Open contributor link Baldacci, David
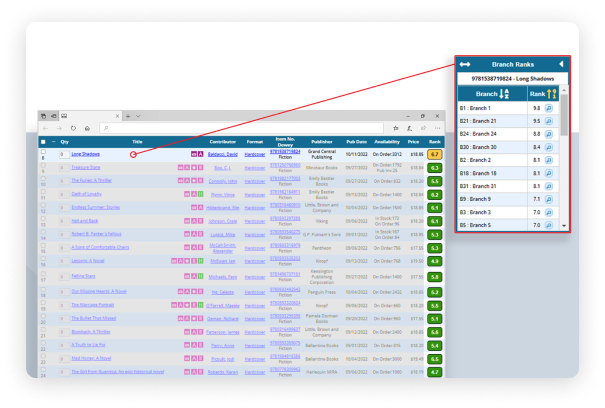The width and height of the screenshot is (605, 408). [223, 154]
